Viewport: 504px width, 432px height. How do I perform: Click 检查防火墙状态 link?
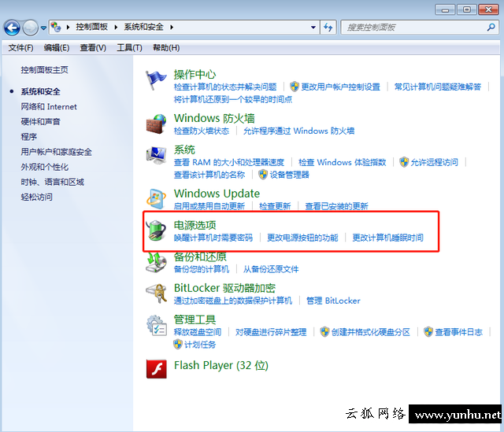pyautogui.click(x=202, y=131)
